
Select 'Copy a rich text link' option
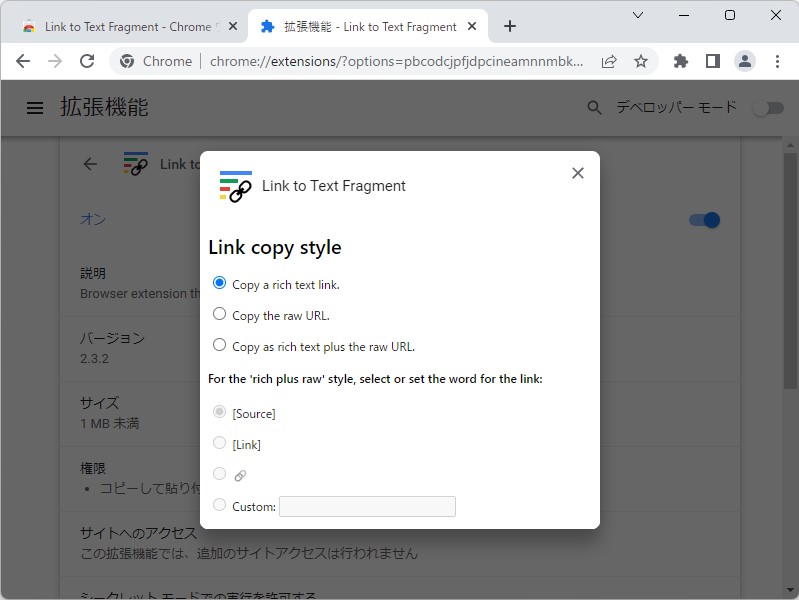219,283
